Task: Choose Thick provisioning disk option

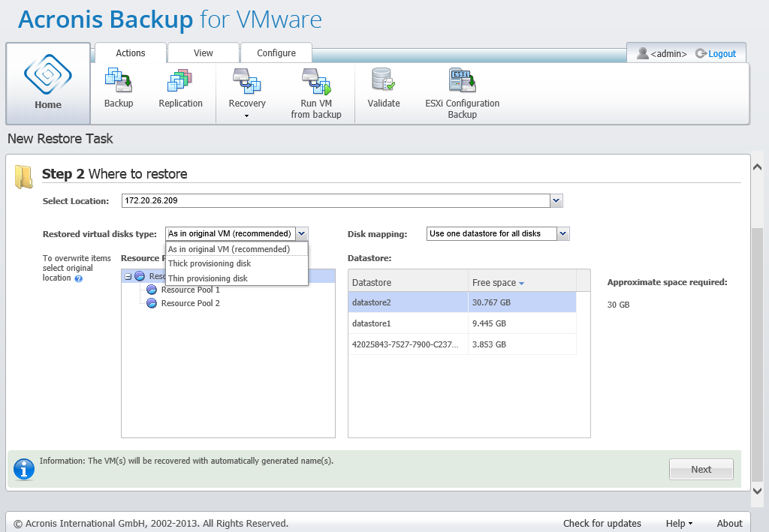Action: (210, 264)
